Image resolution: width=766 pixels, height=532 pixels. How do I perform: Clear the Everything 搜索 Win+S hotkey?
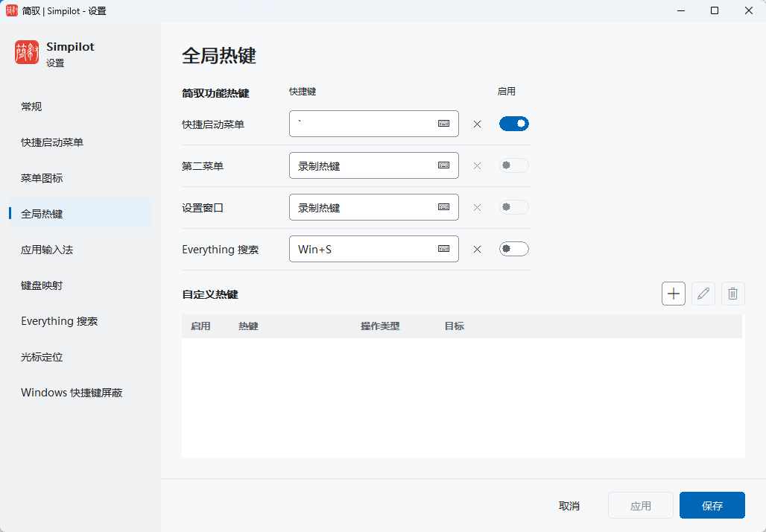pos(478,249)
